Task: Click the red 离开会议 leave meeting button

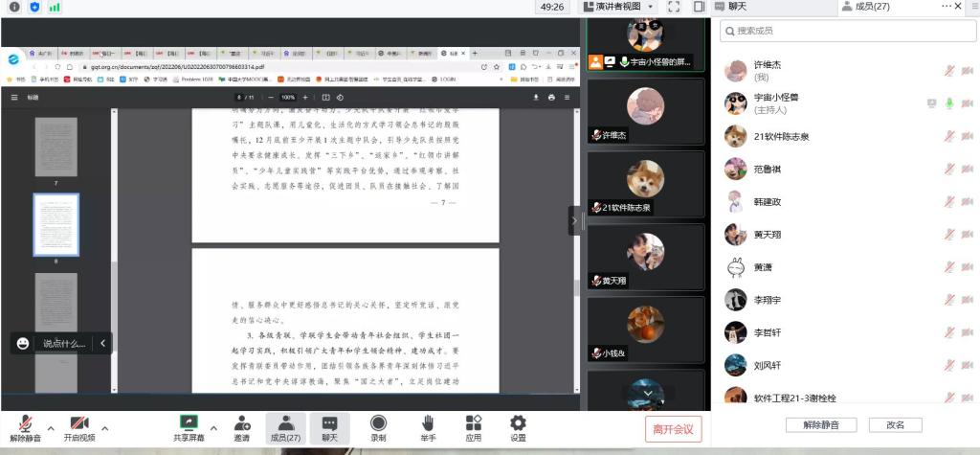Action: [x=673, y=429]
